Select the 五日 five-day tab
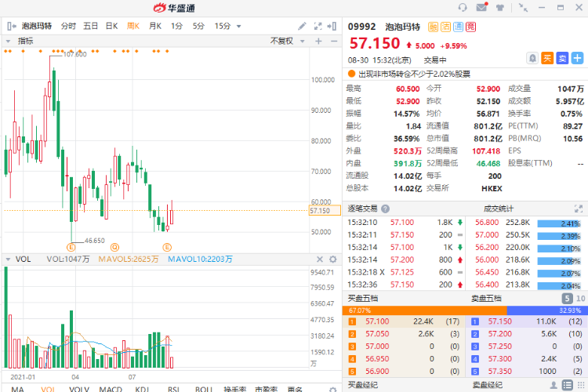The image size is (588, 392). [x=90, y=26]
